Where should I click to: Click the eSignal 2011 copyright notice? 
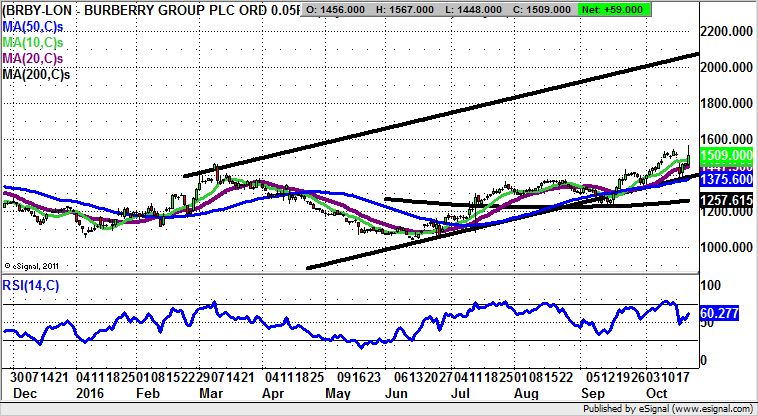(x=34, y=265)
